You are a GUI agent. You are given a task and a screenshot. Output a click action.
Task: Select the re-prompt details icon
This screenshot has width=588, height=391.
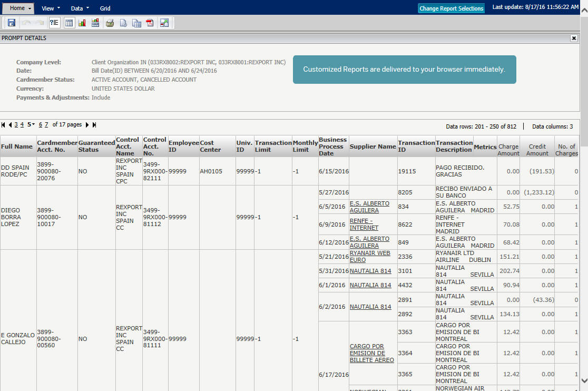pyautogui.click(x=54, y=22)
